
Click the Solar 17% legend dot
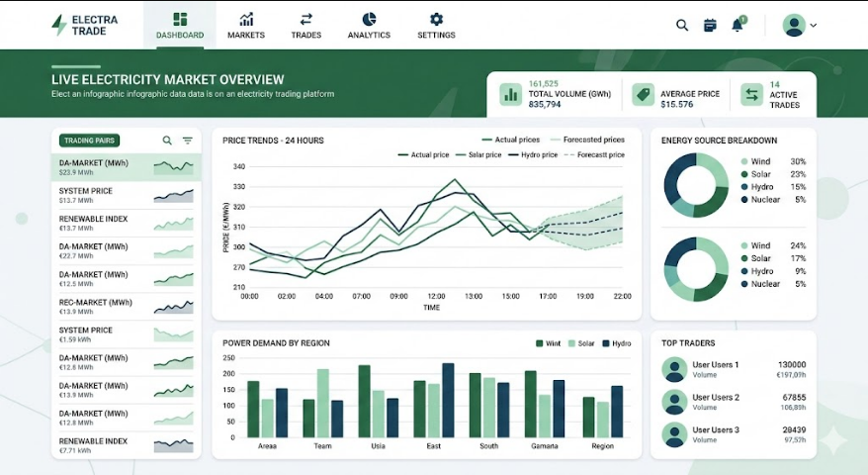pos(744,258)
